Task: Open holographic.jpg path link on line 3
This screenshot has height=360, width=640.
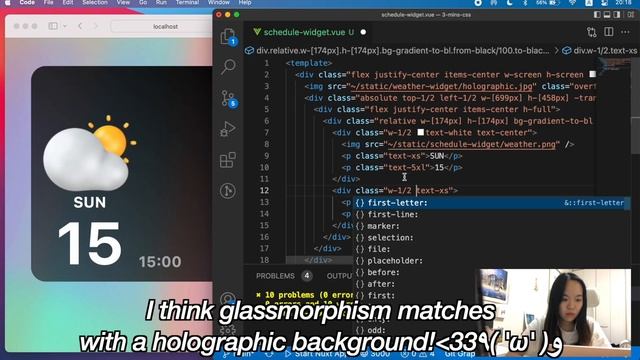Action: (441, 86)
